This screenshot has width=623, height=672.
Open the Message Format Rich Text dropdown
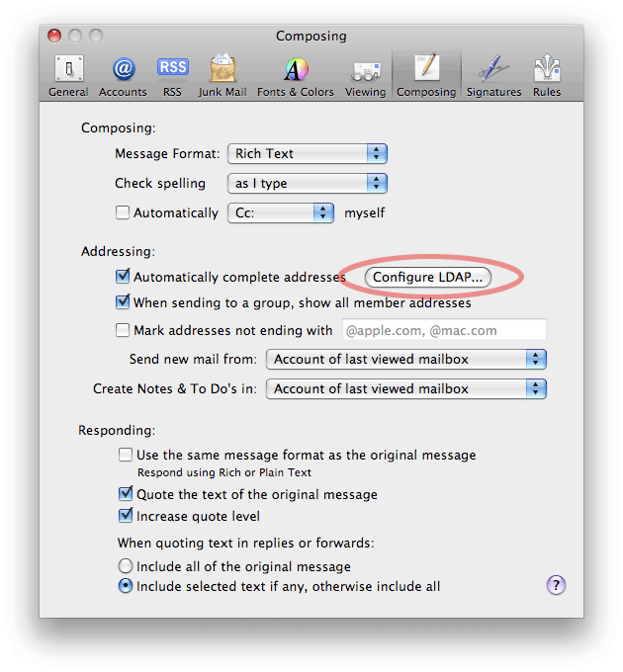[307, 153]
